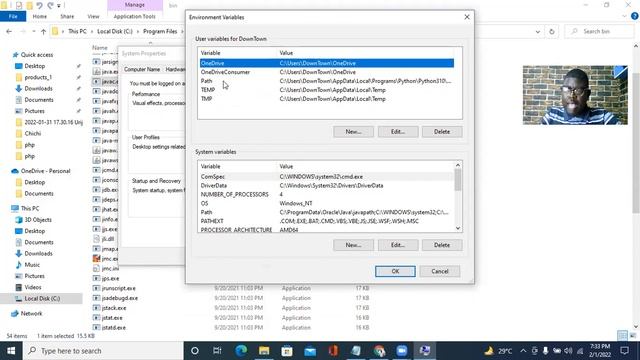Select the OneDriveConsumer user variable
Image resolution: width=640 pixels, height=360 pixels.
[327, 72]
